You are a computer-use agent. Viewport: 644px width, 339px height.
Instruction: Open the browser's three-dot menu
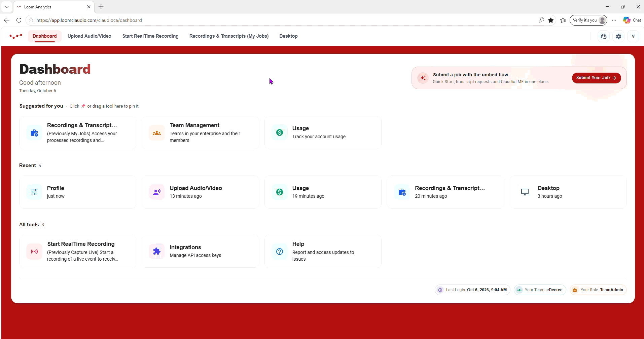pos(614,20)
